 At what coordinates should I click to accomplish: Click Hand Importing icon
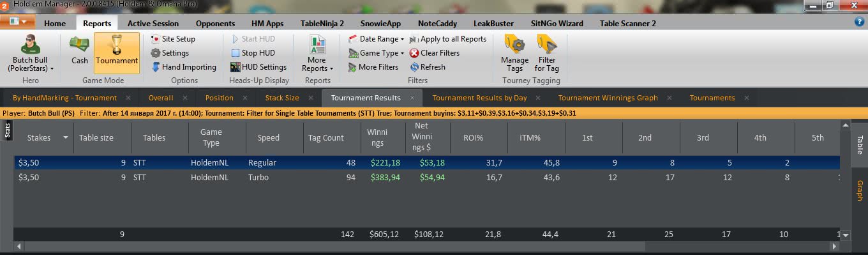coord(156,67)
